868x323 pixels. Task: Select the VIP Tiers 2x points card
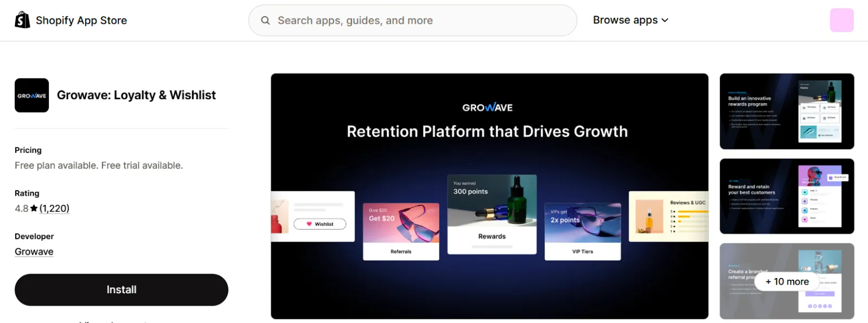pos(583,231)
